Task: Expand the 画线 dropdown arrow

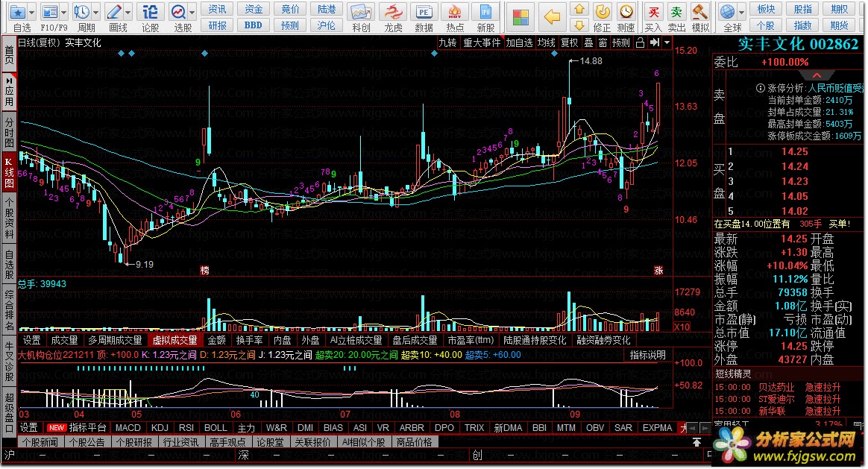Action: point(128,12)
